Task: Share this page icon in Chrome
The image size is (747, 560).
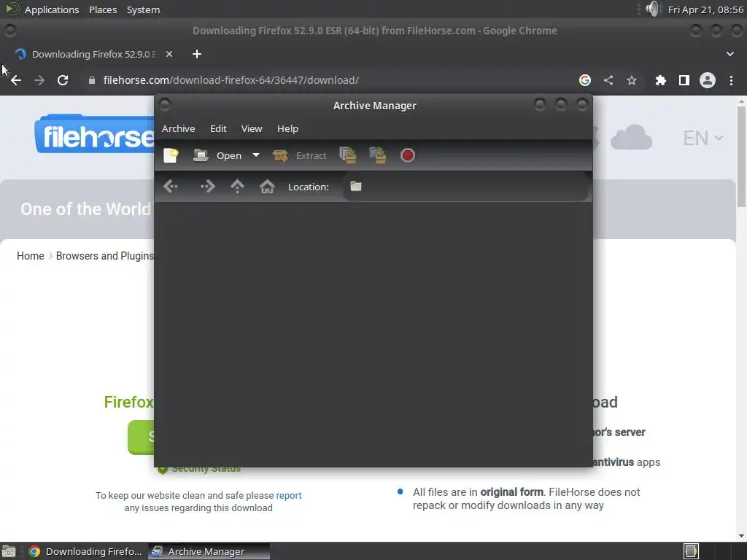Action: point(608,80)
